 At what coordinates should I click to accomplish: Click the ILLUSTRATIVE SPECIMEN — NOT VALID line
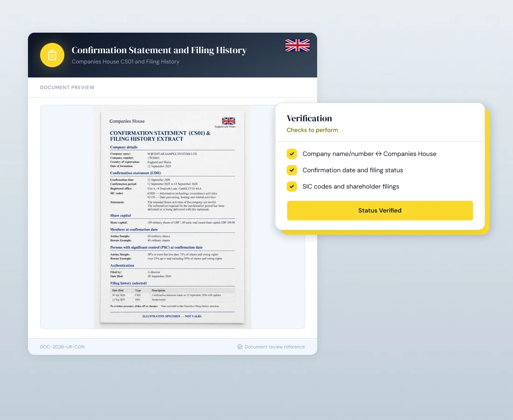tap(172, 316)
